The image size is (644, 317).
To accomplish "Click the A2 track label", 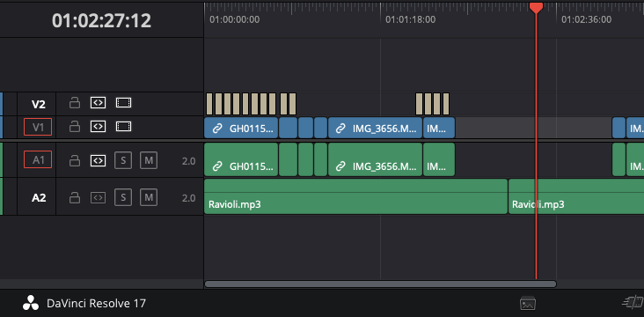I will tap(39, 198).
